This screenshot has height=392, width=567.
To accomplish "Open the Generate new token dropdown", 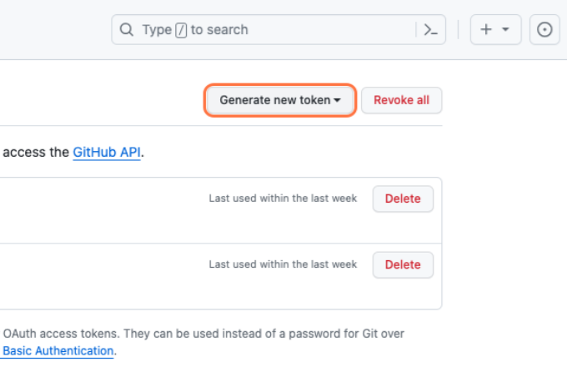I will [275, 100].
